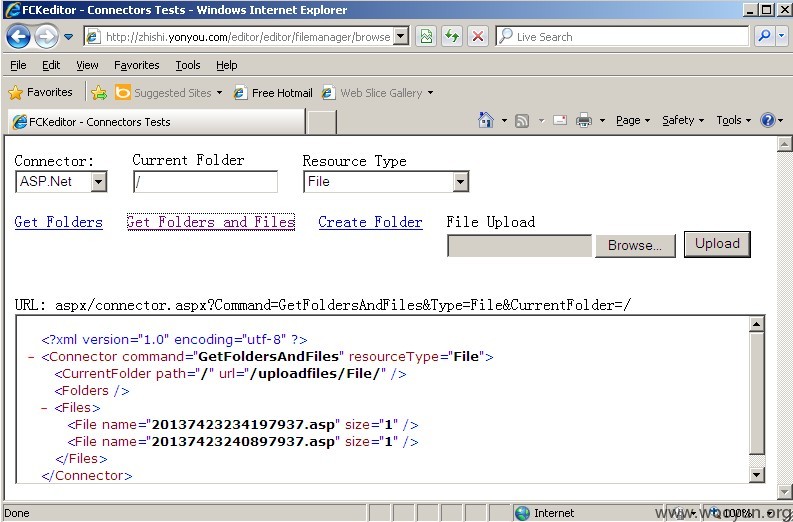Click the XML frame scroll down arrow
Image resolution: width=793 pixels, height=522 pixels.
pyautogui.click(x=757, y=474)
